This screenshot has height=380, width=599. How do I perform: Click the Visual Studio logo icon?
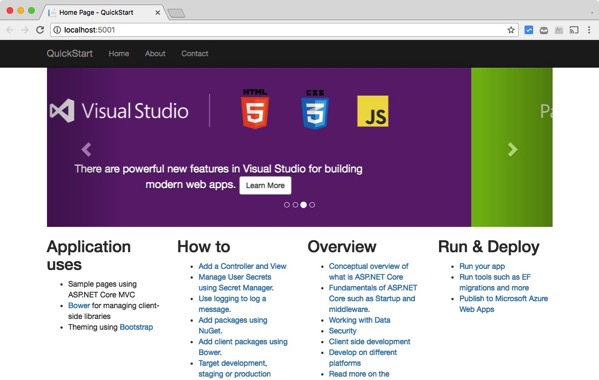62,111
